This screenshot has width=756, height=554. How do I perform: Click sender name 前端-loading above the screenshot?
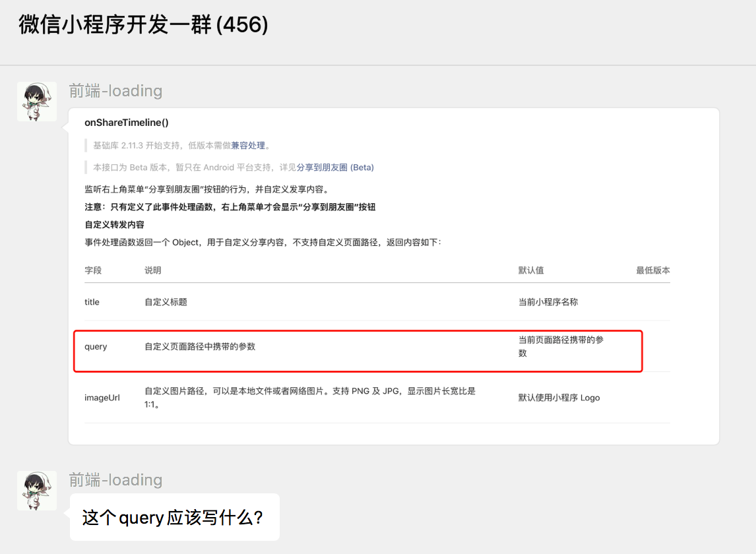pyautogui.click(x=115, y=90)
